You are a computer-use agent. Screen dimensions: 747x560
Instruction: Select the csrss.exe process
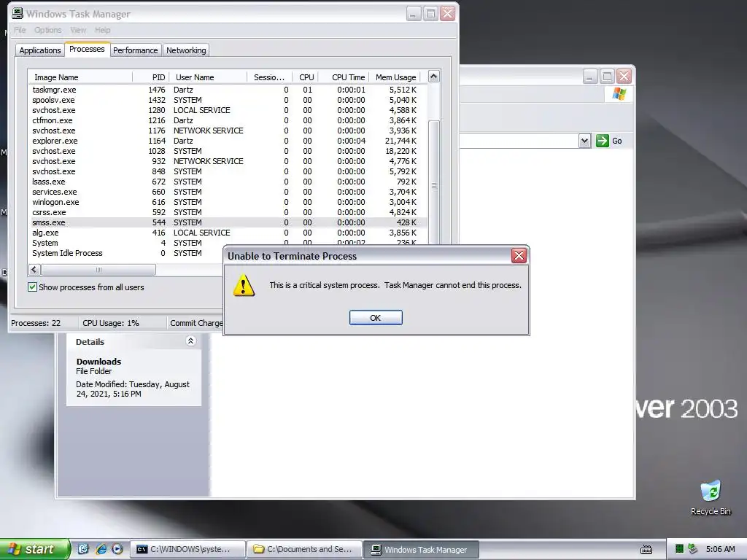click(x=227, y=212)
